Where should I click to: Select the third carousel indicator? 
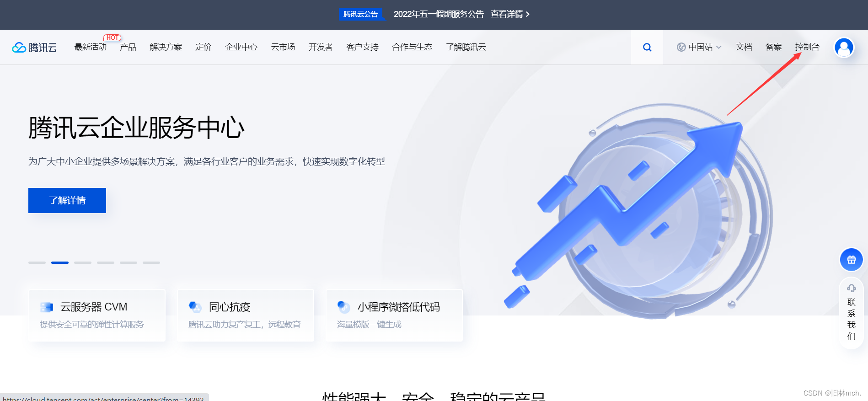tap(83, 262)
